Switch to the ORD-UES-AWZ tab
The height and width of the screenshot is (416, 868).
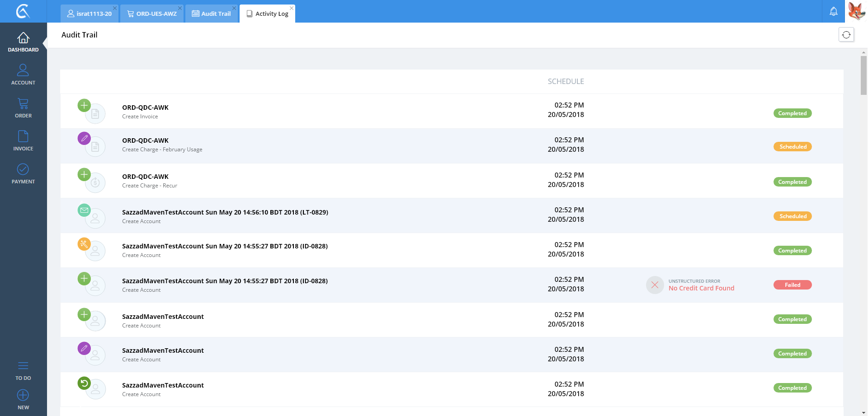[153, 14]
